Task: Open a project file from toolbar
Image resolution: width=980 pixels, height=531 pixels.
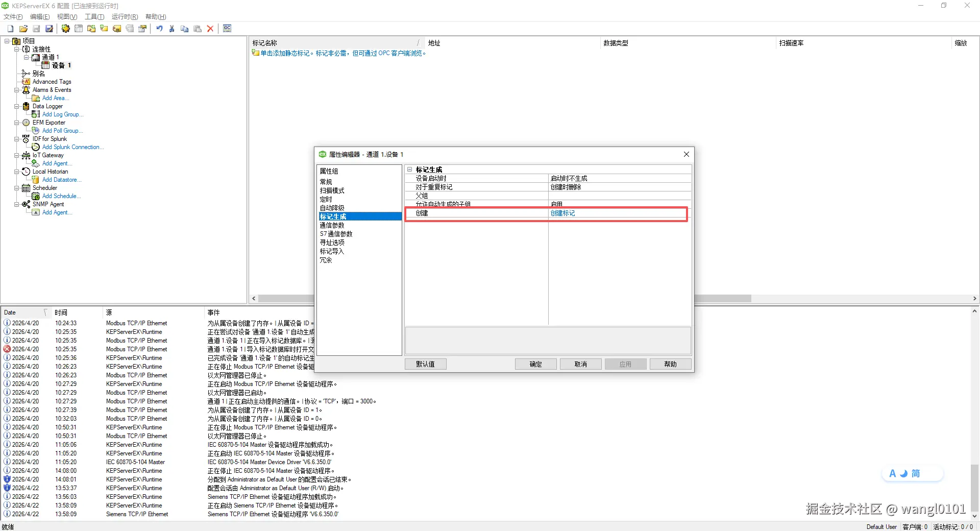Action: tap(23, 29)
